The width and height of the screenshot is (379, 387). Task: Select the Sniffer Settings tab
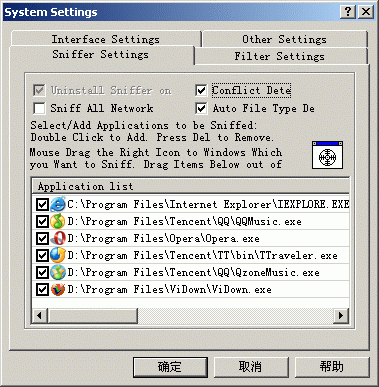[101, 54]
